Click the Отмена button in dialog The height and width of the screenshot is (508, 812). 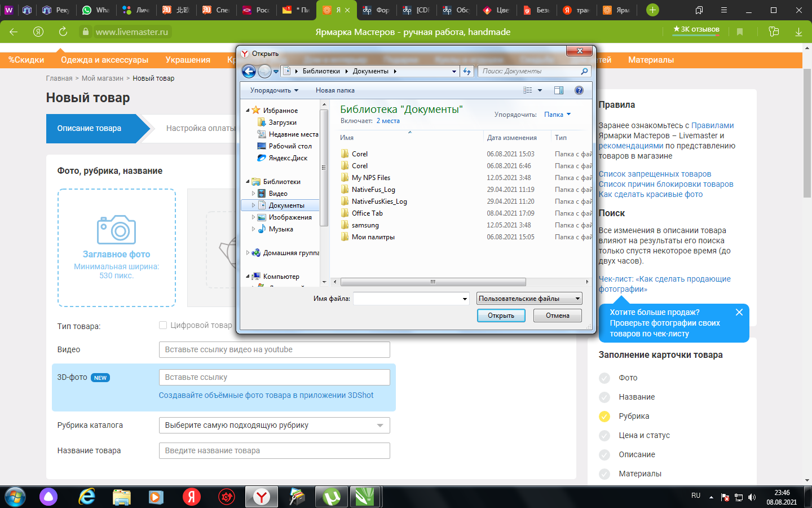(558, 316)
